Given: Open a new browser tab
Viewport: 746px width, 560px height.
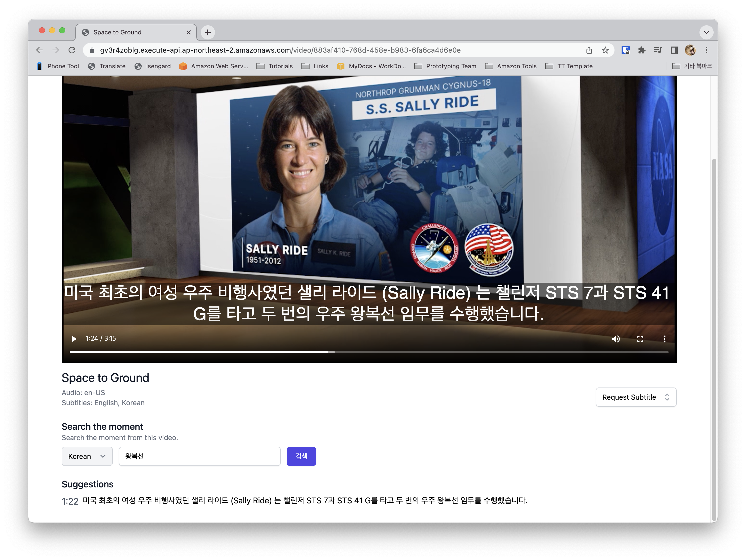Looking at the screenshot, I should (208, 32).
